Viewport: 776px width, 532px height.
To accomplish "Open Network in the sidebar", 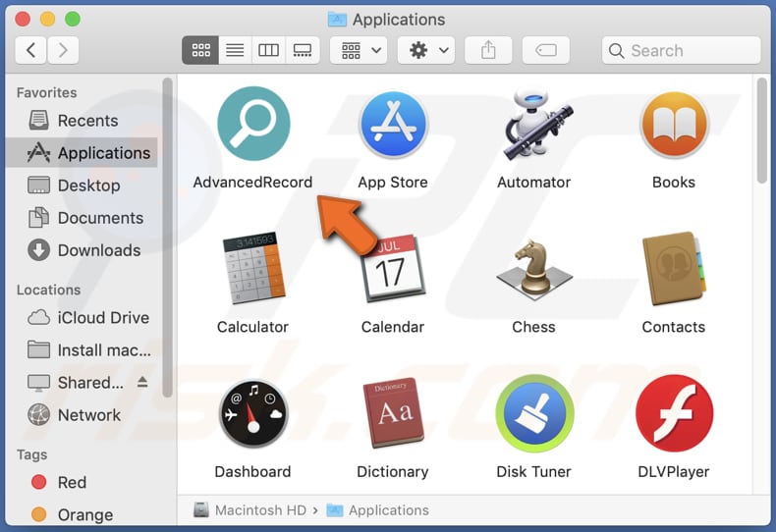I will pos(82,415).
